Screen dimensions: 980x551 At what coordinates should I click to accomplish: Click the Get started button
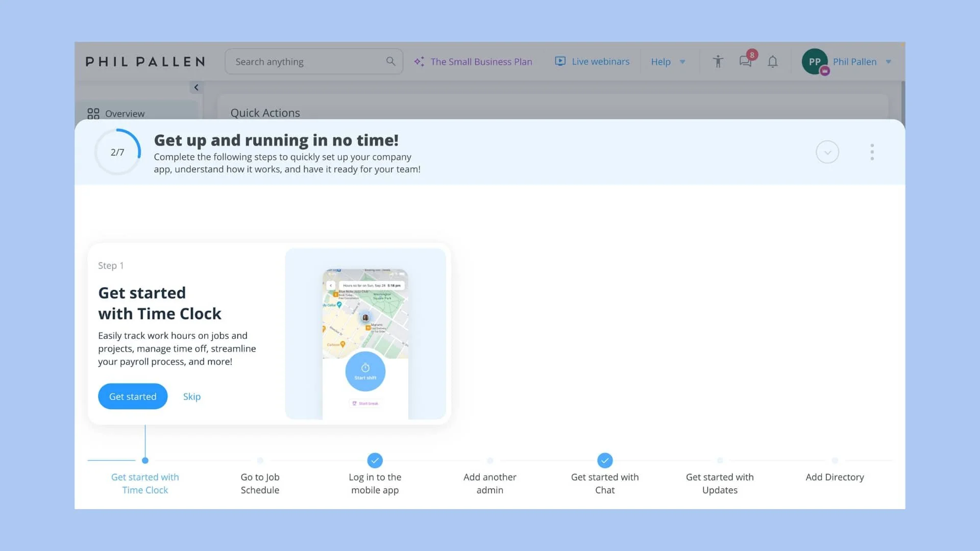pyautogui.click(x=133, y=396)
